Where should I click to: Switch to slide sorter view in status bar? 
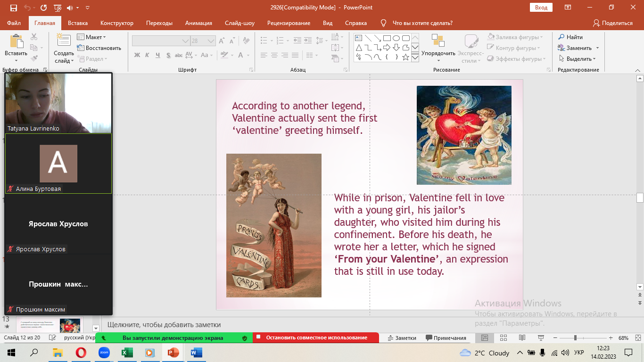(x=503, y=338)
